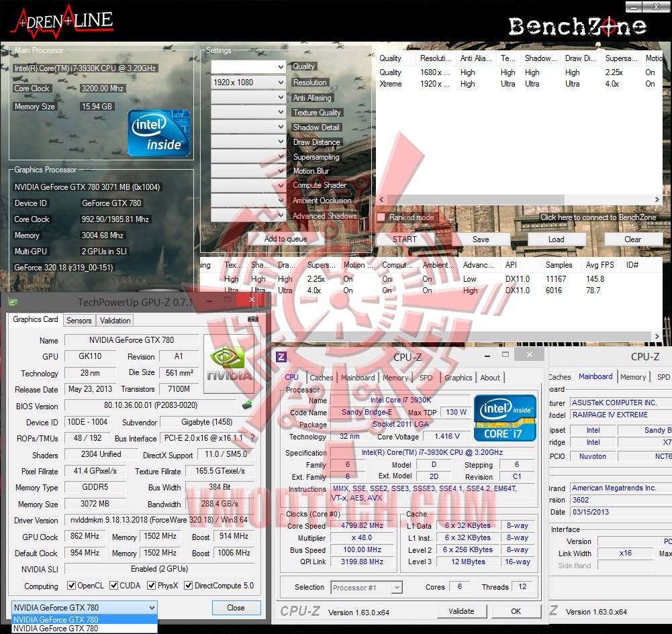Click the queue list scroll left arrow
The width and height of the screenshot is (672, 634).
[381, 200]
